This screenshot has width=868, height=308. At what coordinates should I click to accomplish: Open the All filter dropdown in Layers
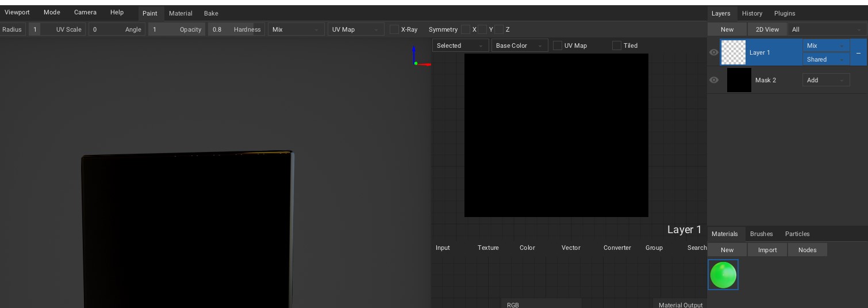pyautogui.click(x=827, y=29)
